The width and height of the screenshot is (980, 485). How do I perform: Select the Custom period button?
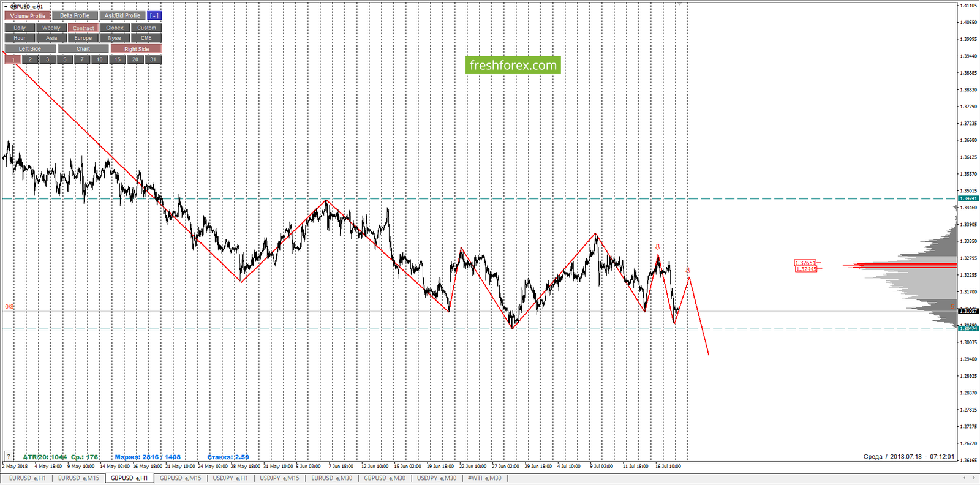(x=146, y=28)
